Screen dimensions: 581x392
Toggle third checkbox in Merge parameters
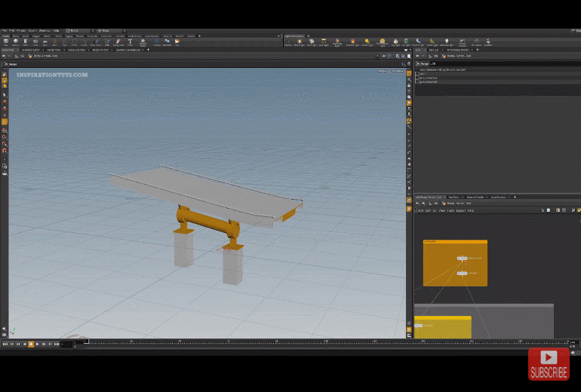tap(417, 81)
